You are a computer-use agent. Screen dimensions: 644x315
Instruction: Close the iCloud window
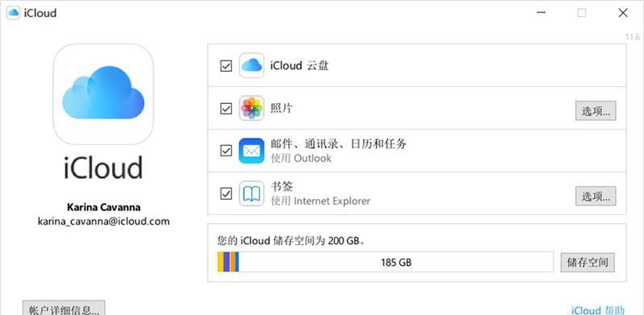(623, 13)
